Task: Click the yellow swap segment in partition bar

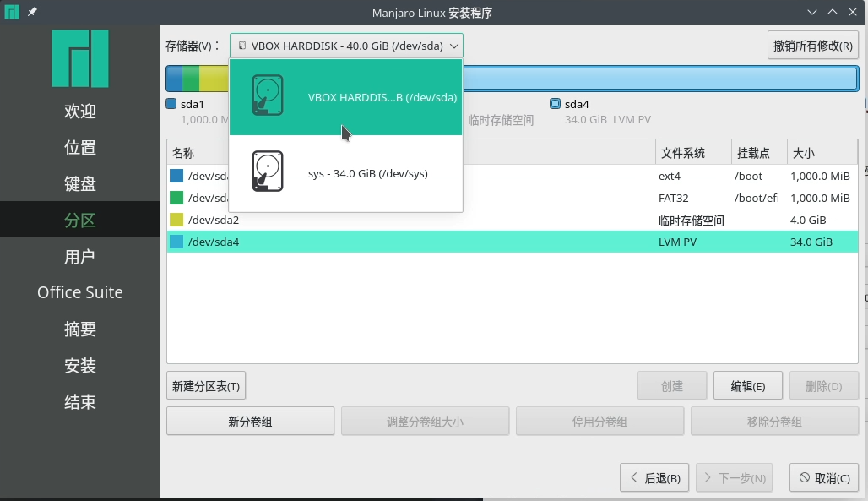Action: 214,79
